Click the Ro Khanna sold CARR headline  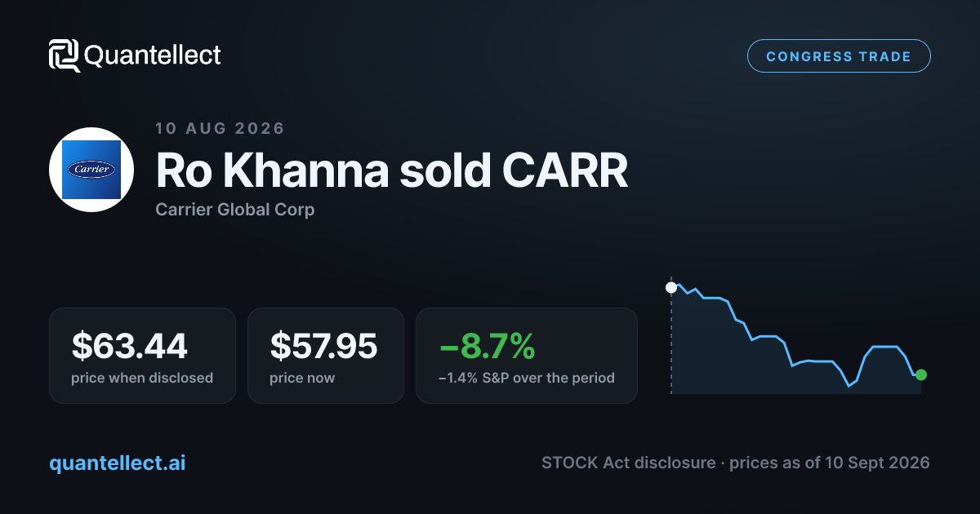click(x=392, y=171)
